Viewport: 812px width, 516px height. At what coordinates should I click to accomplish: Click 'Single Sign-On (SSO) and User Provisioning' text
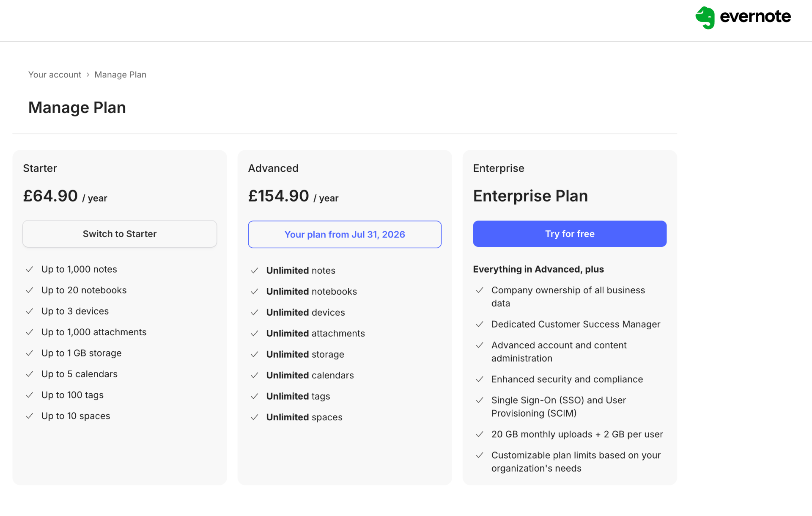(559, 407)
